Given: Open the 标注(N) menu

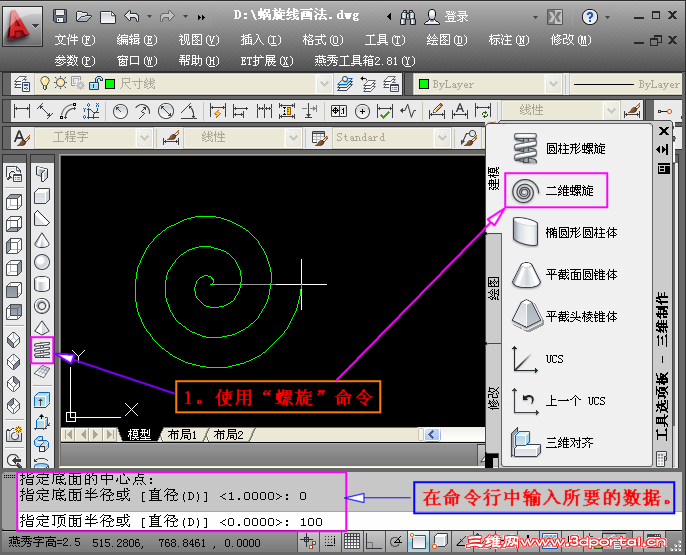Looking at the screenshot, I should coord(509,40).
